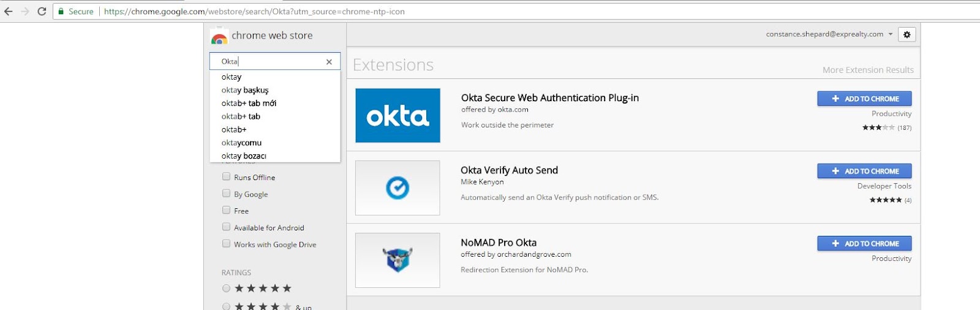Click the 'RATINGS' filter heading

click(236, 273)
